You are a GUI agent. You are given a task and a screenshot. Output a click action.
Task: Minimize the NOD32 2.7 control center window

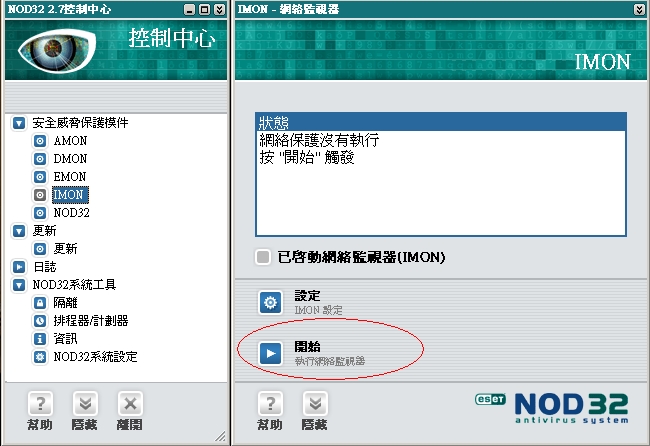click(189, 9)
